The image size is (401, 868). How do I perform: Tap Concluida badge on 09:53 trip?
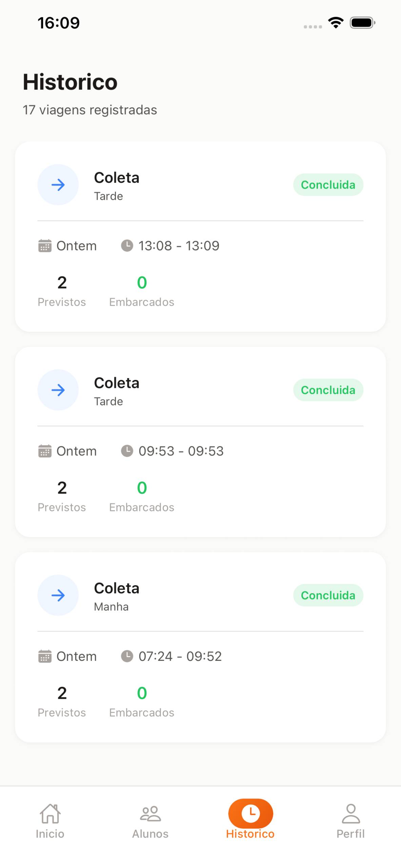[x=328, y=390]
